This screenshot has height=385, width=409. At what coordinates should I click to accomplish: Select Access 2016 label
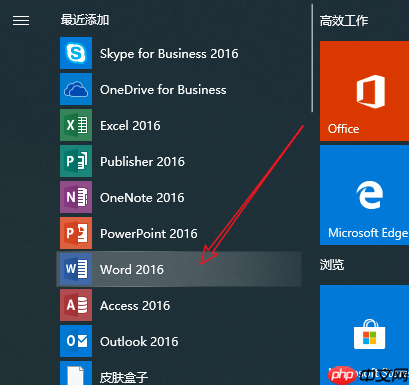coord(135,306)
